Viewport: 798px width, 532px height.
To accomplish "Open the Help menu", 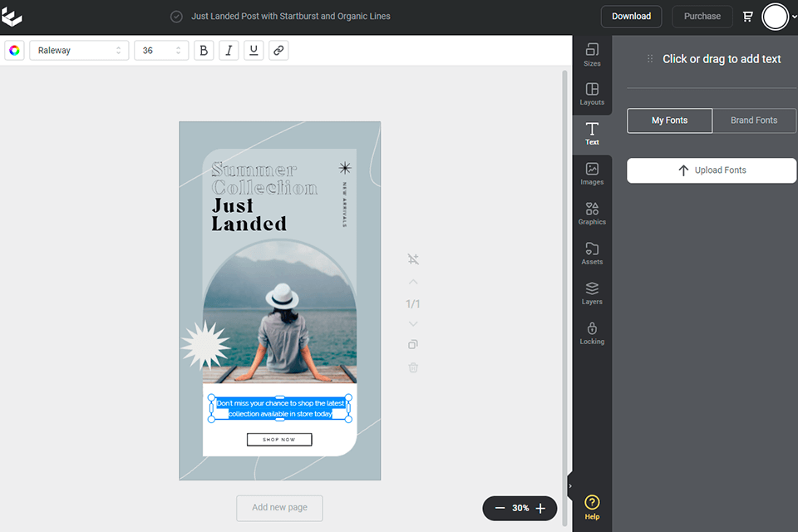I will click(592, 505).
